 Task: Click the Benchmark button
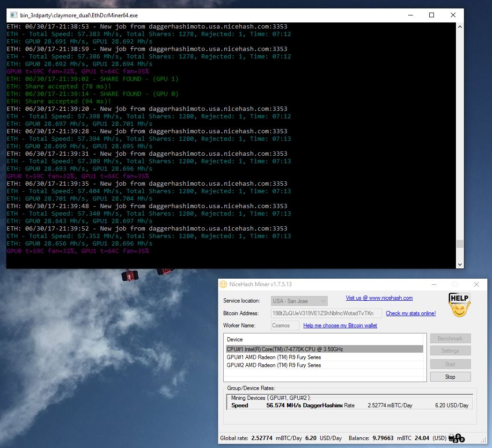(x=450, y=339)
